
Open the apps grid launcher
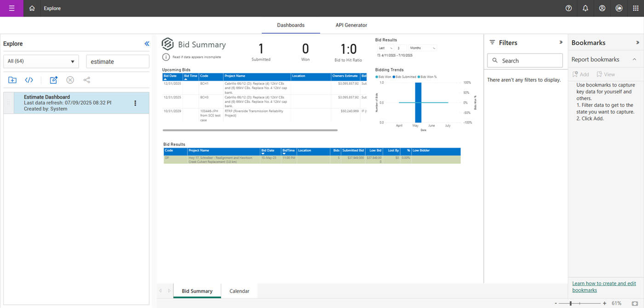click(636, 8)
